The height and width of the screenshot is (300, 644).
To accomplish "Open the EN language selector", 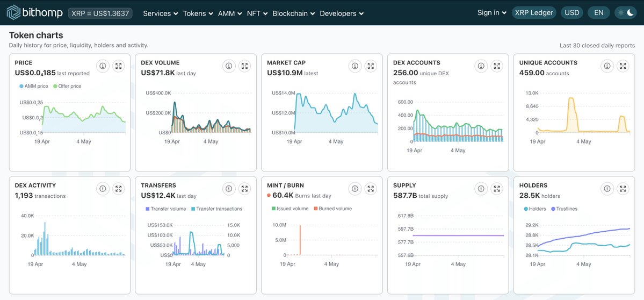I will [x=599, y=13].
